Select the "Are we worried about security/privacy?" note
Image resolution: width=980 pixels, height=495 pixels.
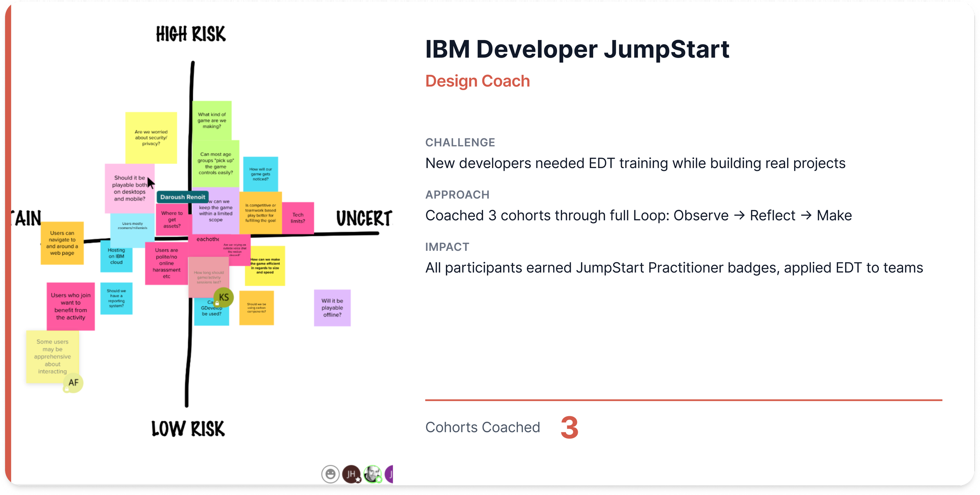pyautogui.click(x=151, y=138)
